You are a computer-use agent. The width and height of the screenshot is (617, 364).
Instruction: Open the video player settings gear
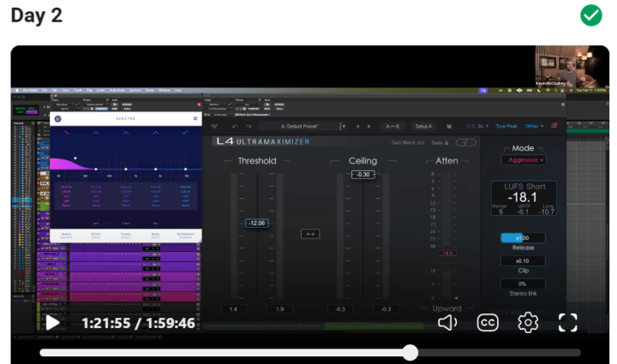(528, 323)
